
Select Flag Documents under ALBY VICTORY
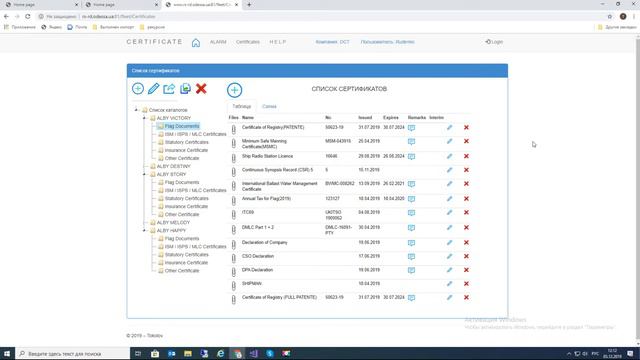point(182,126)
